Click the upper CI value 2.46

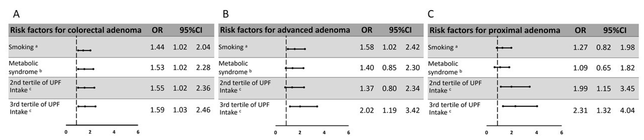click(203, 110)
